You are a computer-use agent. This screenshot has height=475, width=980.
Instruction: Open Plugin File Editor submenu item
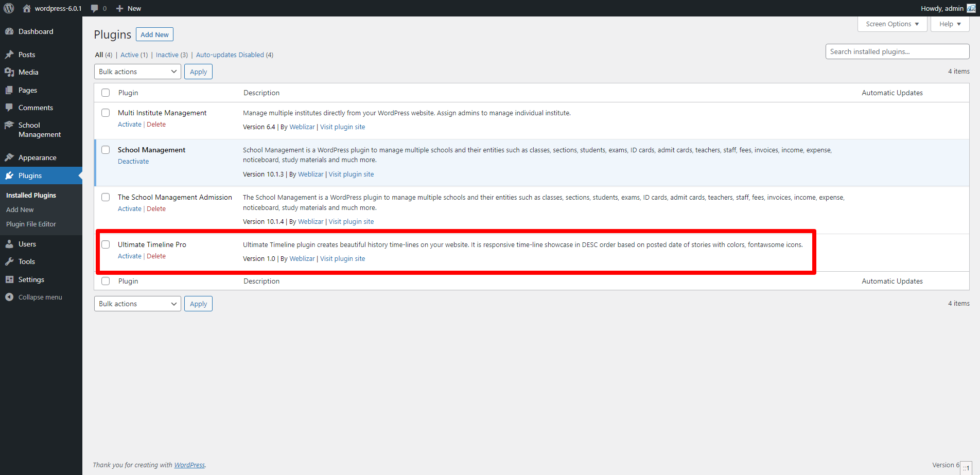[x=31, y=224]
